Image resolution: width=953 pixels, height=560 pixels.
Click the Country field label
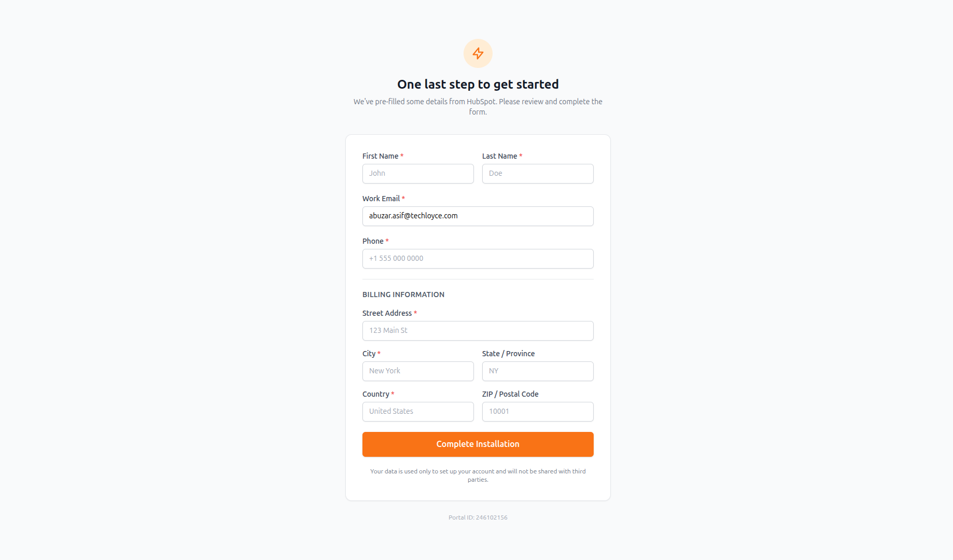(x=375, y=394)
